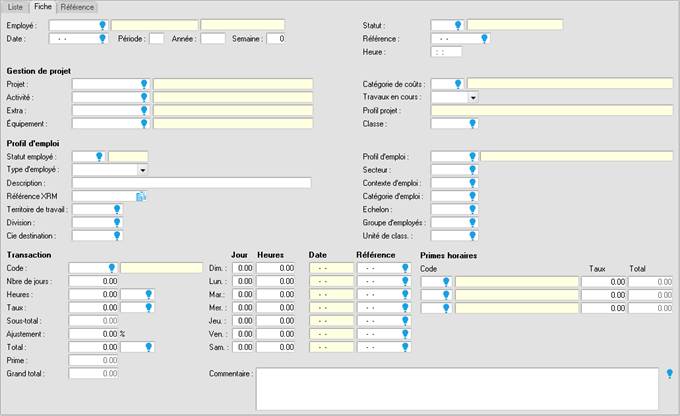Click the Commentaire text area

click(458, 389)
